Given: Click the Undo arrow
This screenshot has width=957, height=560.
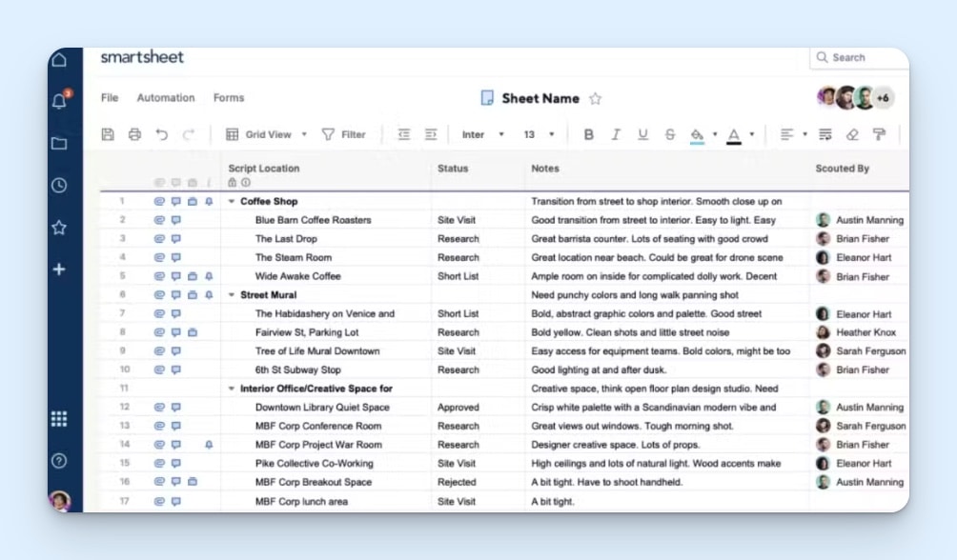Looking at the screenshot, I should click(x=162, y=134).
